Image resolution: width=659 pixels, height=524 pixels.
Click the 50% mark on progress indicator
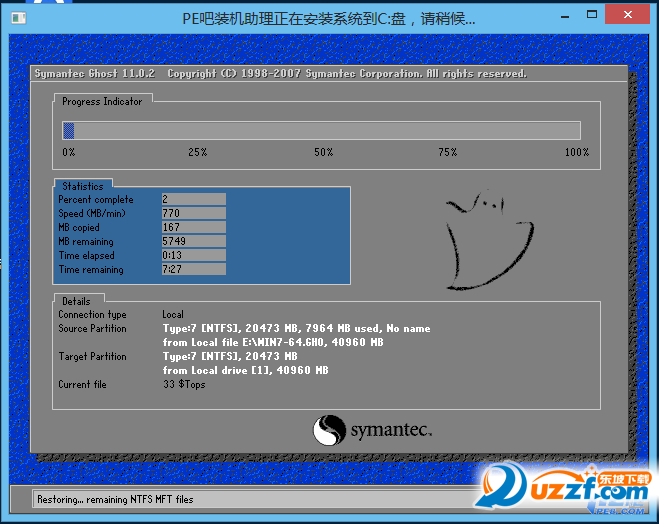pos(323,153)
